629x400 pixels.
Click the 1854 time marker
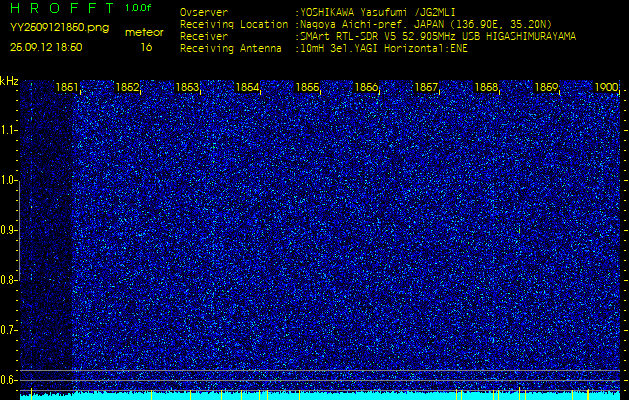click(x=247, y=87)
